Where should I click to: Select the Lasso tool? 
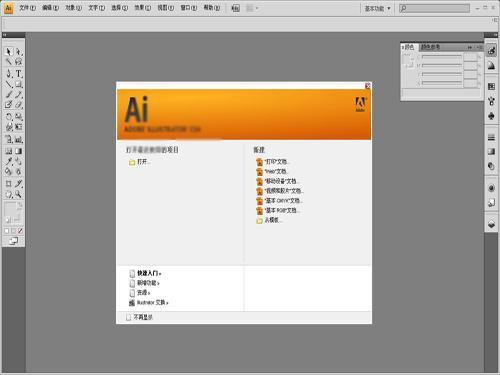pyautogui.click(x=18, y=61)
